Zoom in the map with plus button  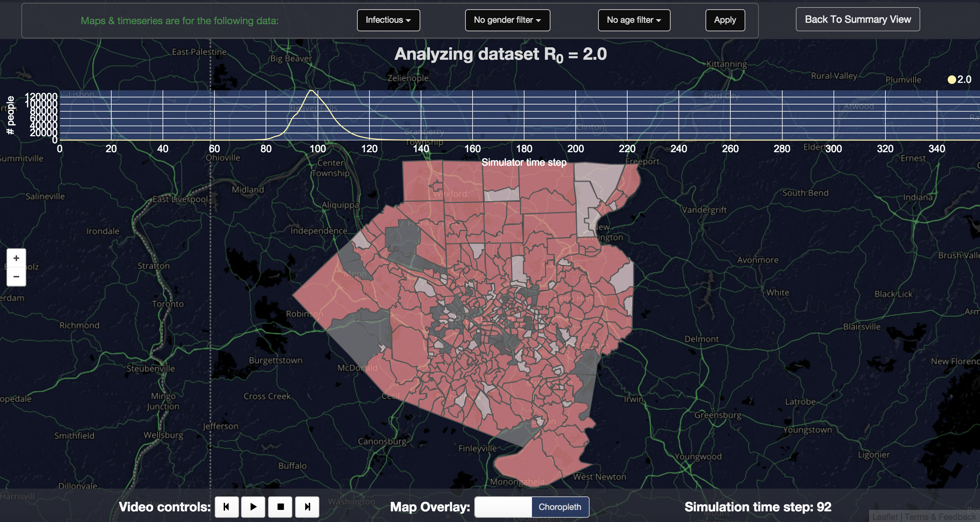click(16, 259)
